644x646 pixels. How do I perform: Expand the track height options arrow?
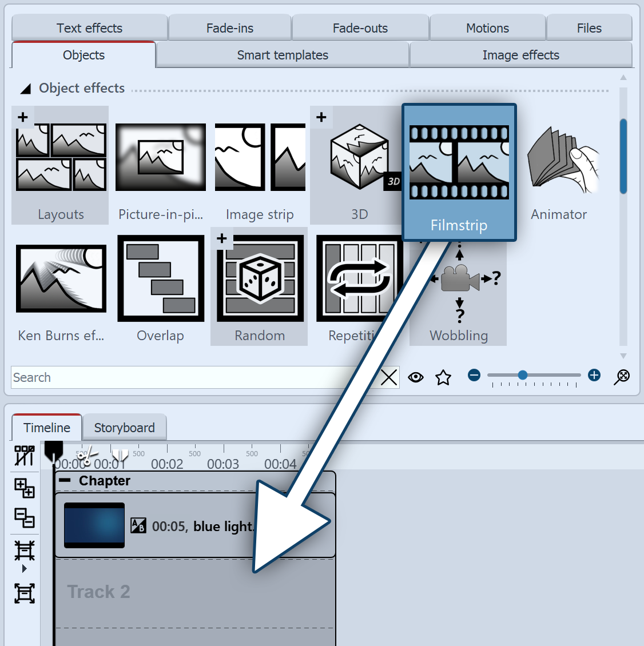[24, 568]
